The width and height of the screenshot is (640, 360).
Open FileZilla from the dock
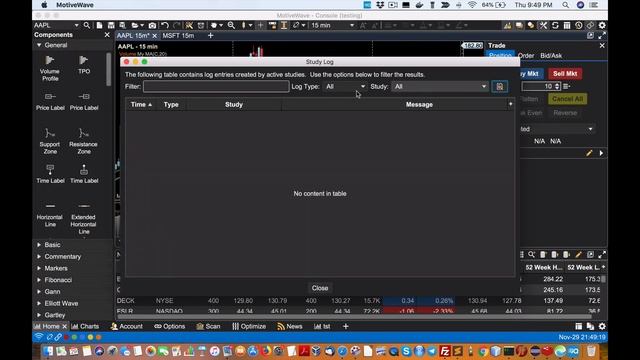click(445, 351)
